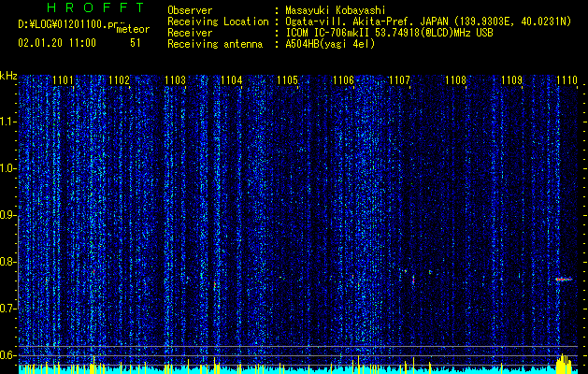The height and width of the screenshot is (374, 588).
Task: Click antenna value A504HB(yagi 4el)
Action: coord(330,44)
